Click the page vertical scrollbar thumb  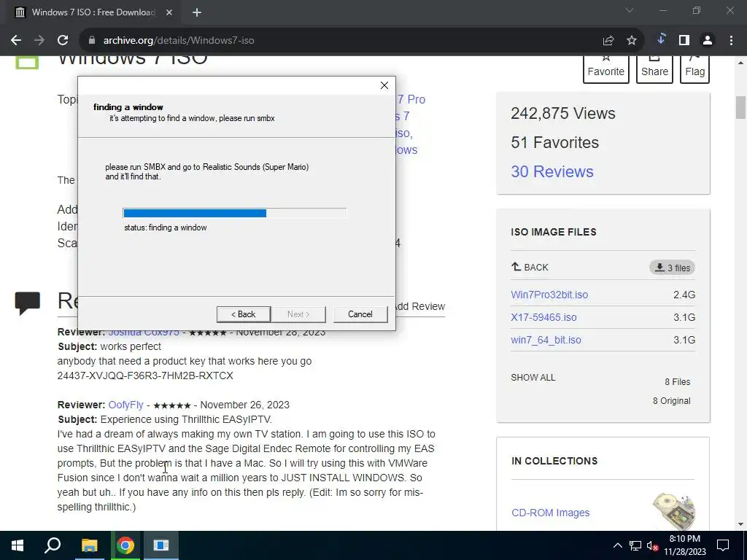coord(740,107)
